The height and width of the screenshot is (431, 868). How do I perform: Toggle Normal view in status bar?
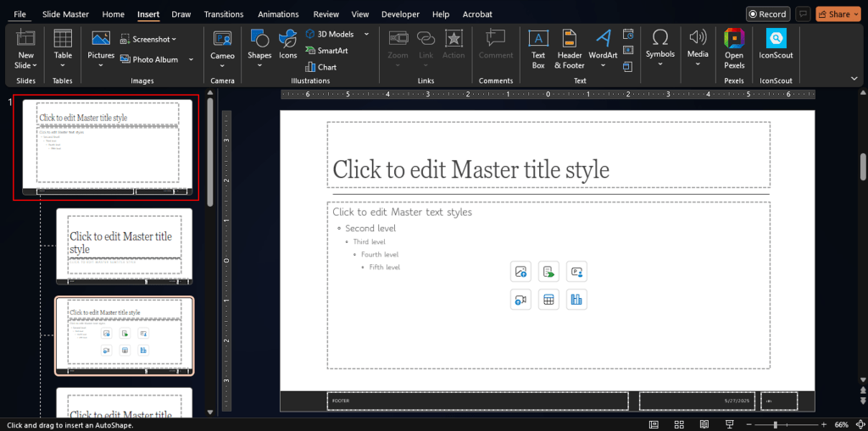(654, 424)
